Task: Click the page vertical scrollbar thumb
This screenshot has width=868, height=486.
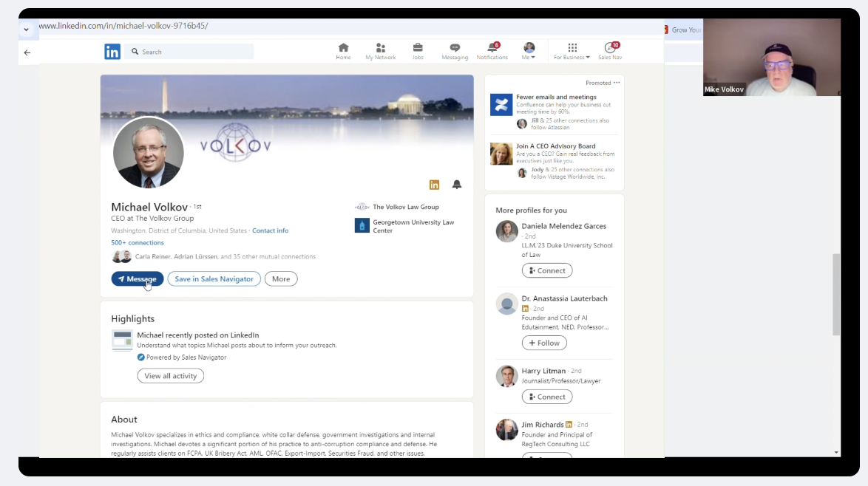Action: (836, 294)
